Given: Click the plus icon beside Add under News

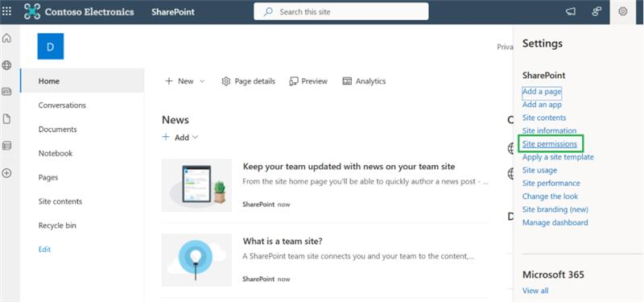Looking at the screenshot, I should click(x=166, y=137).
